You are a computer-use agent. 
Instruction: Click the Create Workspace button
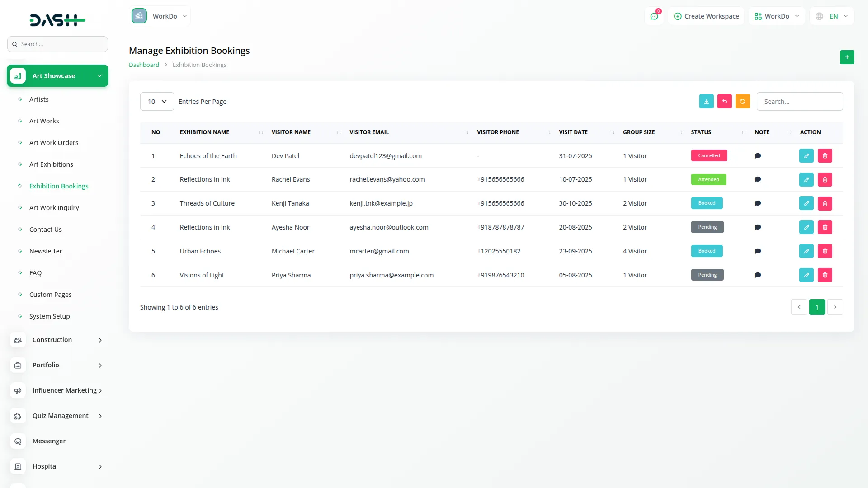click(706, 16)
